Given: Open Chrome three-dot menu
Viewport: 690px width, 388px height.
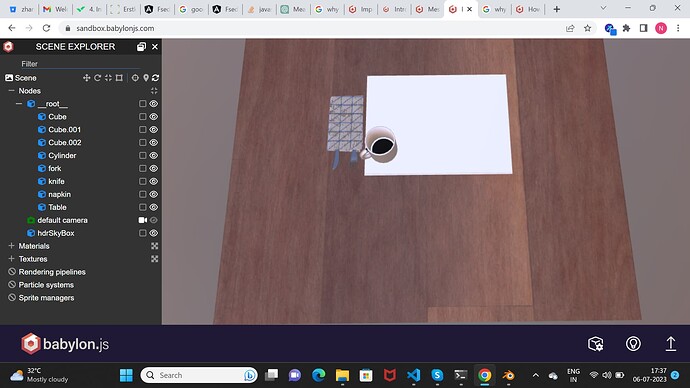Looking at the screenshot, I should pos(678,28).
